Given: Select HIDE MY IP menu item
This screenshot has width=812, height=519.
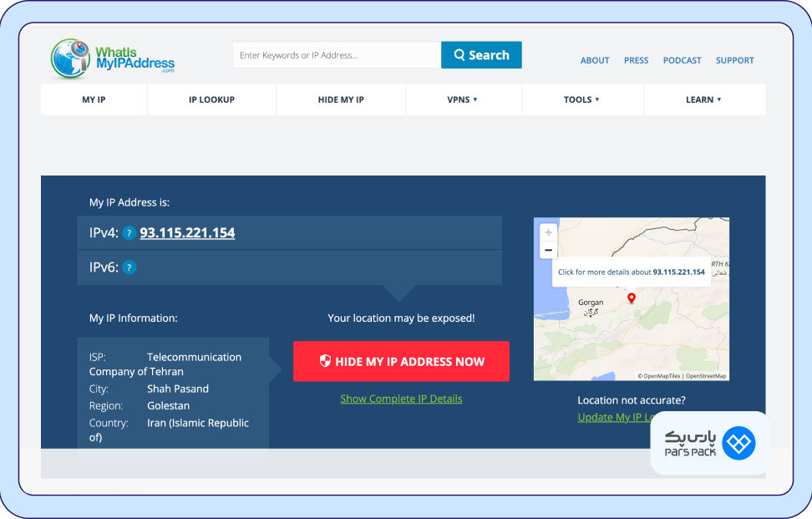Looking at the screenshot, I should pos(341,99).
